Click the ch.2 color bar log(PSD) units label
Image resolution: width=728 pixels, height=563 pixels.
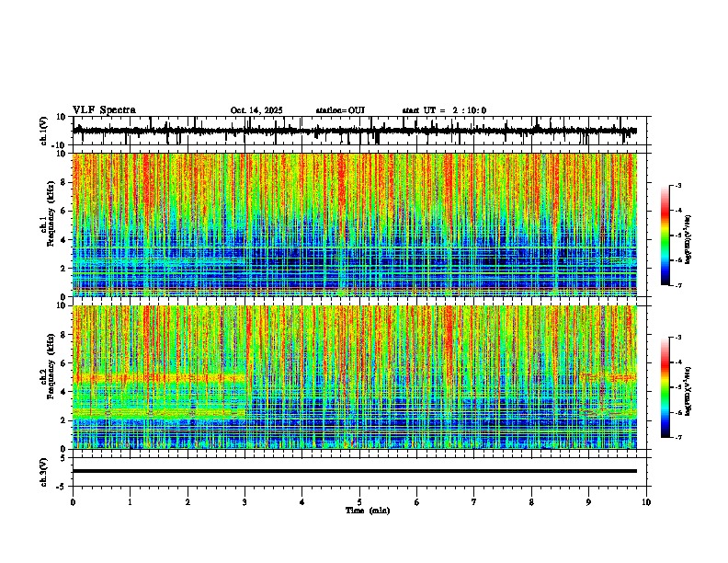(x=688, y=391)
